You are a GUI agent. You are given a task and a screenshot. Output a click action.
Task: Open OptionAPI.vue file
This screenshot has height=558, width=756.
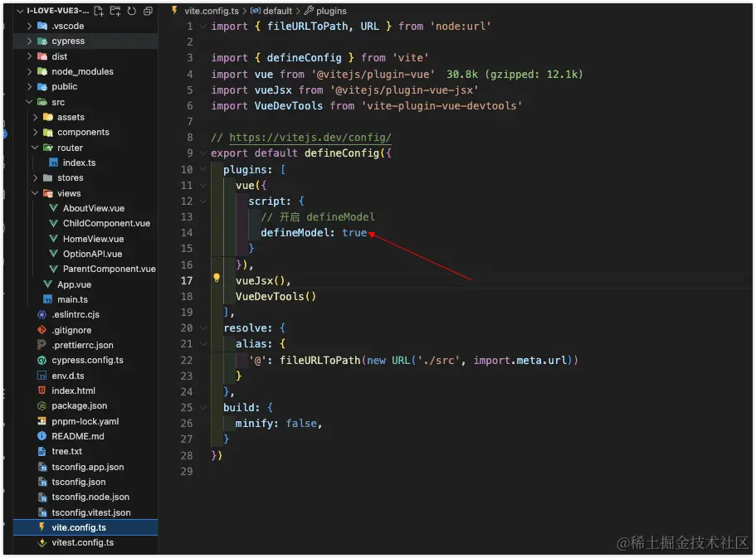click(x=92, y=254)
